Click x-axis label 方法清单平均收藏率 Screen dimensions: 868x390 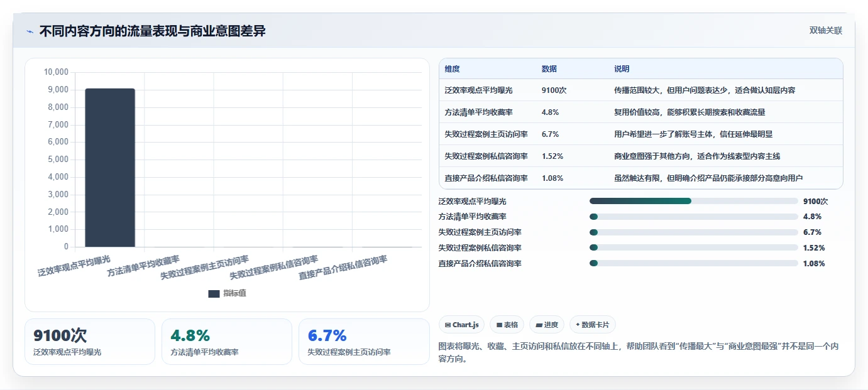pyautogui.click(x=143, y=266)
